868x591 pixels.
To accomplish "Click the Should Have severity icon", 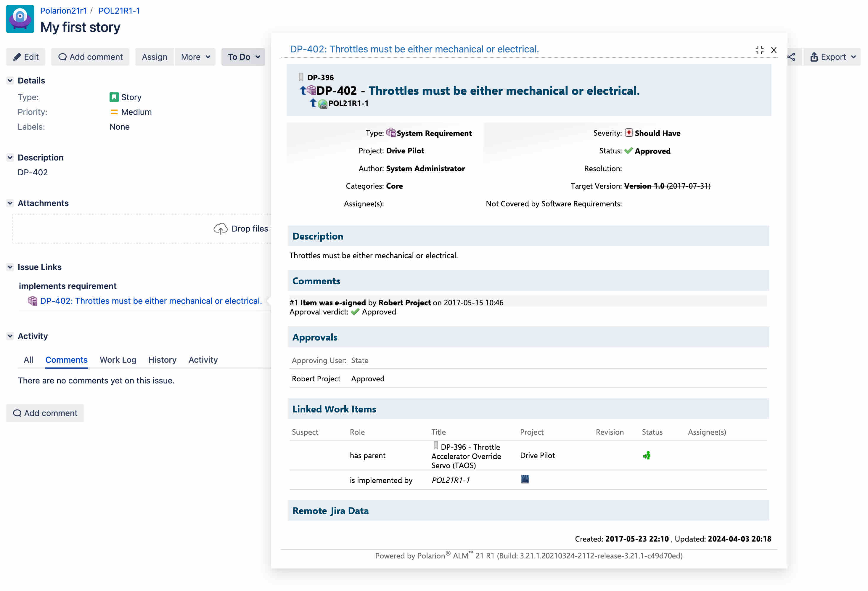I will pyautogui.click(x=629, y=133).
